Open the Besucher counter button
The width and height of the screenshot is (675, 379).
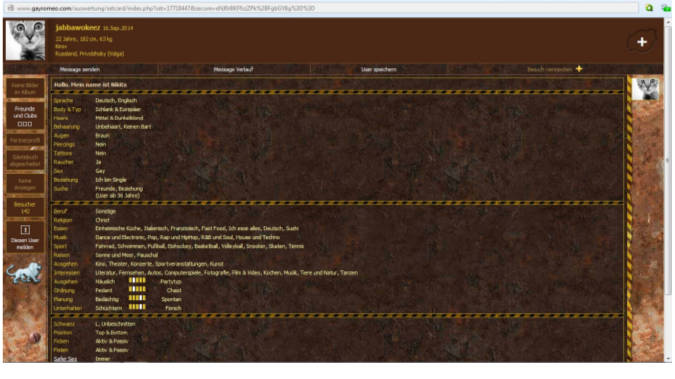pyautogui.click(x=25, y=208)
